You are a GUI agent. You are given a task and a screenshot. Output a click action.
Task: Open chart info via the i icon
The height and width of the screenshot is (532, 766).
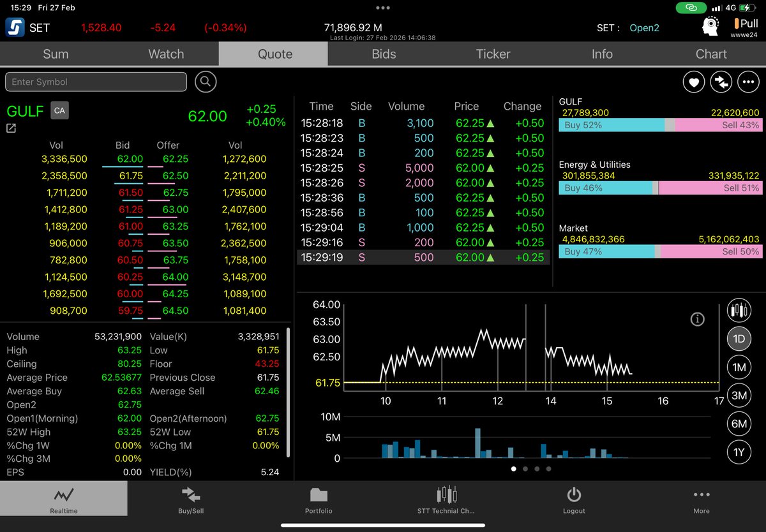tap(697, 319)
